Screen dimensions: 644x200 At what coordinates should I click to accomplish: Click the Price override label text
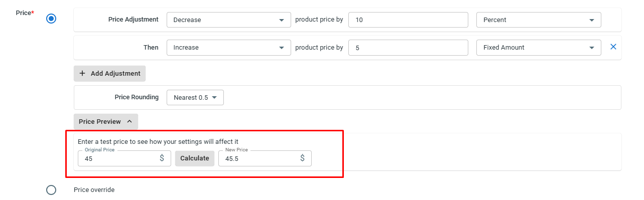[94, 190]
